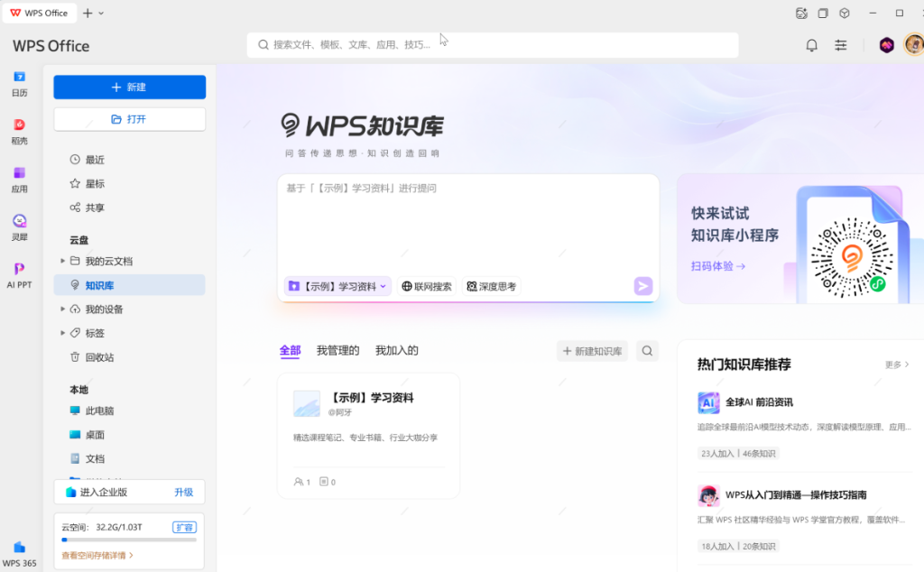Open WPS 365 at sidebar bottom
Image resolution: width=924 pixels, height=572 pixels.
pos(20,554)
